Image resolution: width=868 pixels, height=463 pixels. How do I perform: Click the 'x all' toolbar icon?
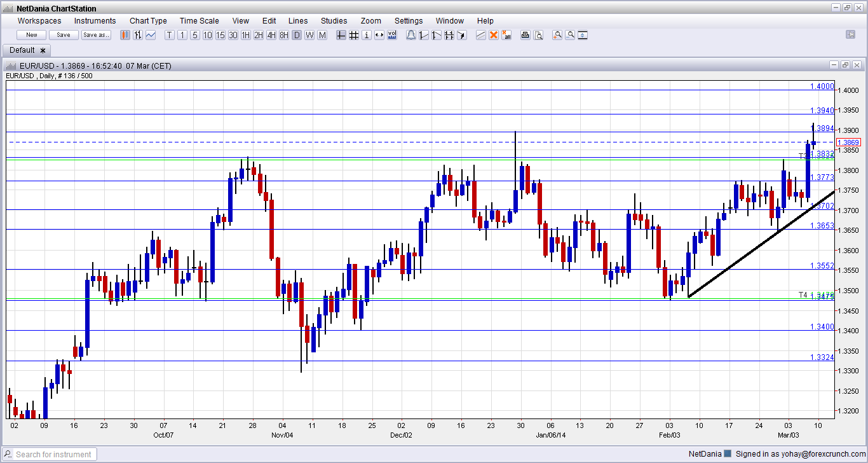coord(506,35)
